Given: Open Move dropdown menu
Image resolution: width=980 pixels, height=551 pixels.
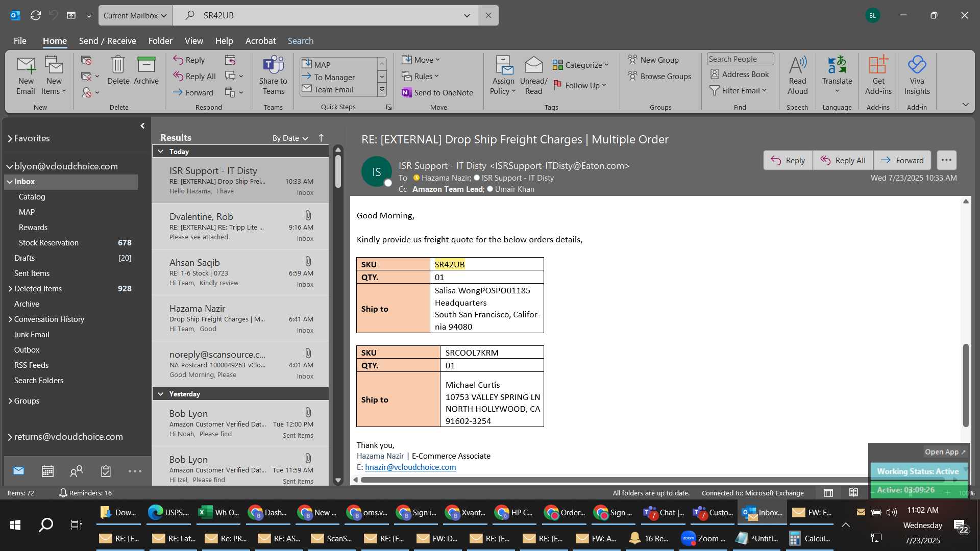Looking at the screenshot, I should [421, 60].
